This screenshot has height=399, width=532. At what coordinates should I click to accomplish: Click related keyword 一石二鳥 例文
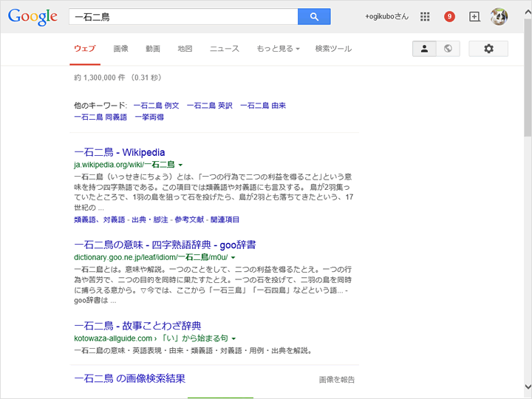point(157,106)
